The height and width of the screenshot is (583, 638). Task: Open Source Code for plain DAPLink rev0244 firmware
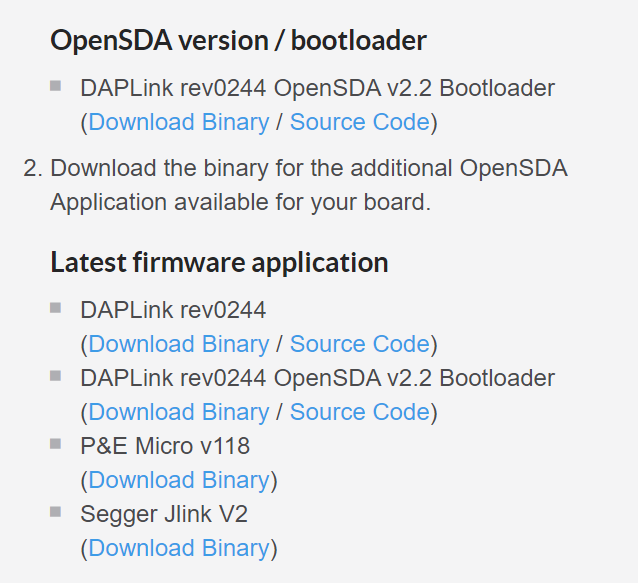pos(359,344)
